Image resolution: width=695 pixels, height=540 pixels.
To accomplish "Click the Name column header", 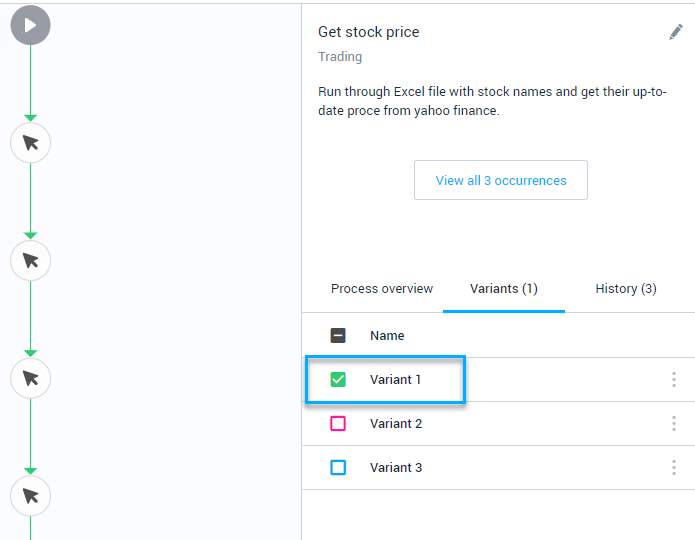I will tap(387, 336).
